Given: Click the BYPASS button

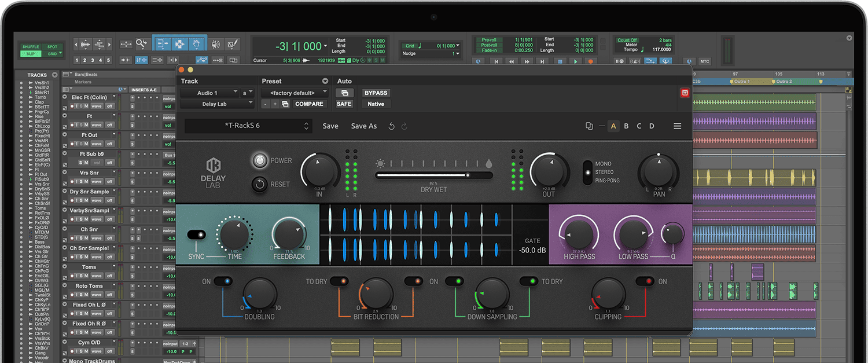Looking at the screenshot, I should click(x=376, y=93).
